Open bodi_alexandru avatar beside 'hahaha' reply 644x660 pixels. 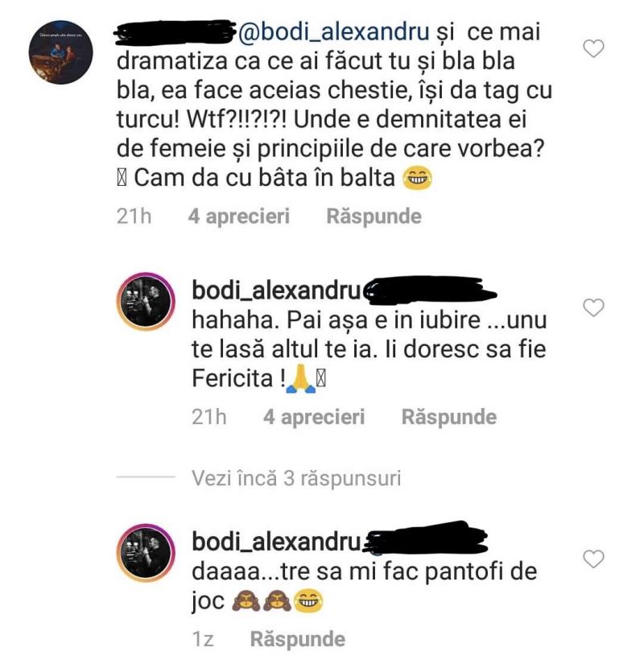[146, 301]
